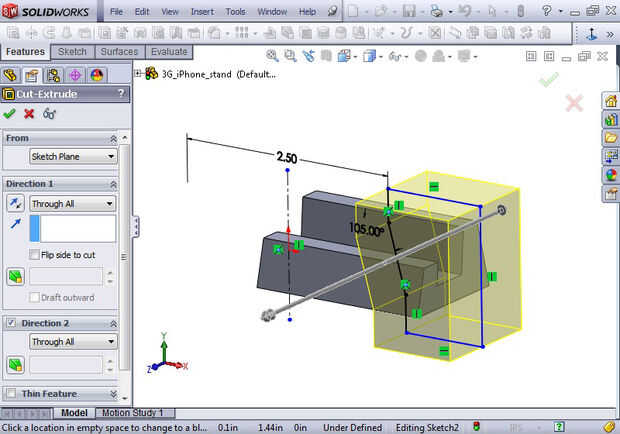Click the 105.00° angle dimension

[x=367, y=229]
